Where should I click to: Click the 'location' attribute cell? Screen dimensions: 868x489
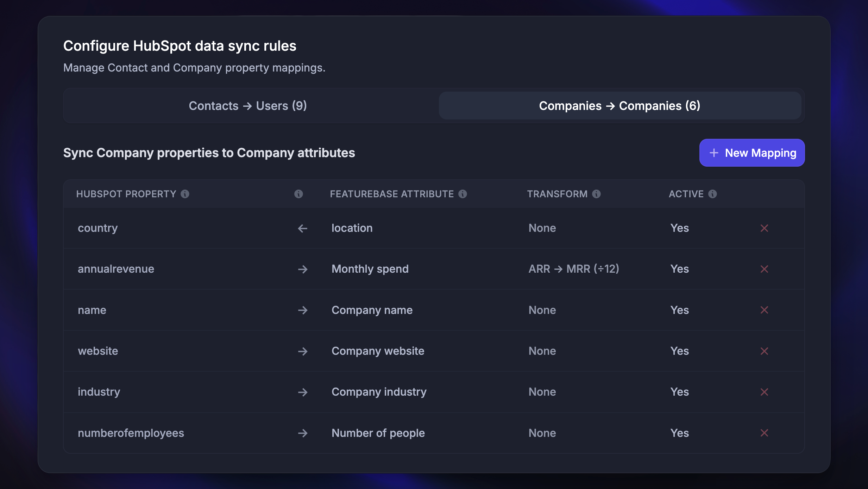pyautogui.click(x=352, y=228)
